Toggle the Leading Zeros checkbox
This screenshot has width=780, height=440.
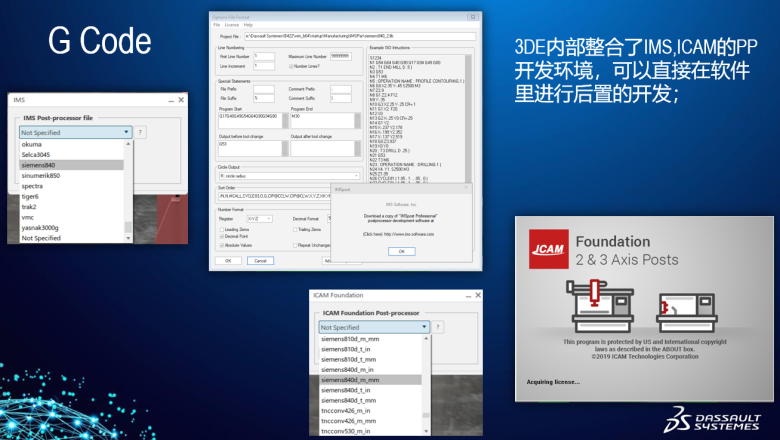tap(222, 230)
